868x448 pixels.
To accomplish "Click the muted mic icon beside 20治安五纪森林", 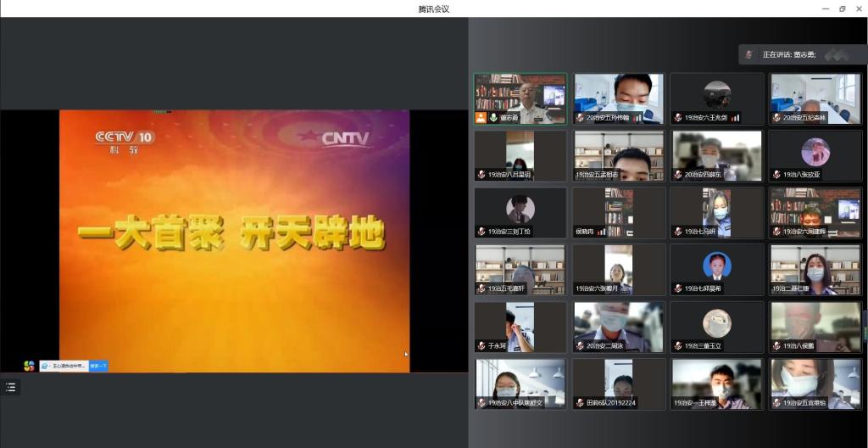I will pyautogui.click(x=776, y=118).
